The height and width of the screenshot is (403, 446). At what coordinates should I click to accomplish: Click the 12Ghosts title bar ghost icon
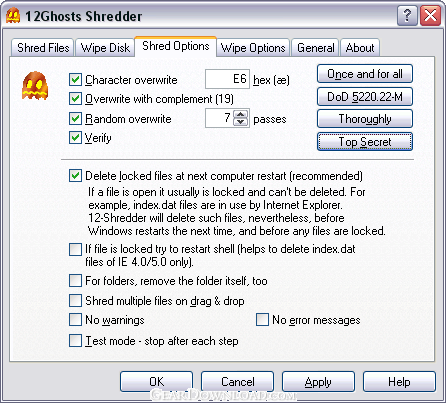point(13,16)
